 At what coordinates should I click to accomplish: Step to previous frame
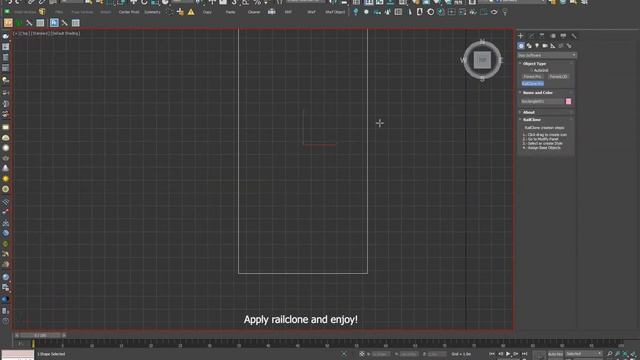(x=500, y=354)
